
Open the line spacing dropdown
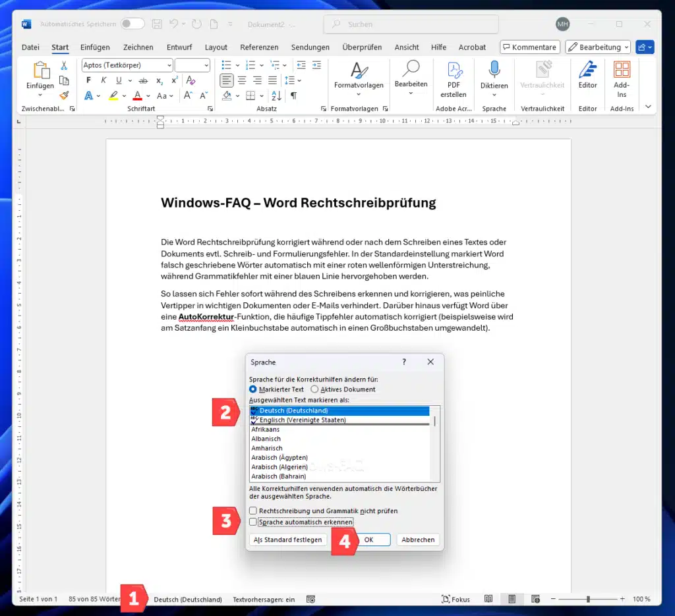299,80
